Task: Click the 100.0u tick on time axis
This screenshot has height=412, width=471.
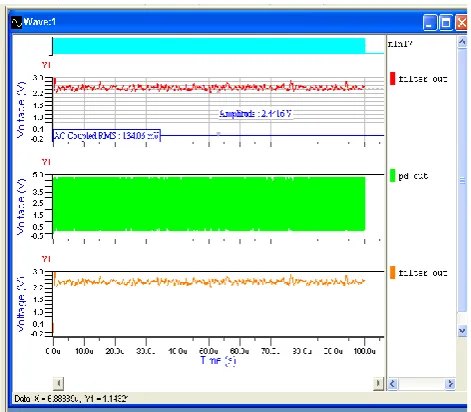Action: (x=364, y=351)
